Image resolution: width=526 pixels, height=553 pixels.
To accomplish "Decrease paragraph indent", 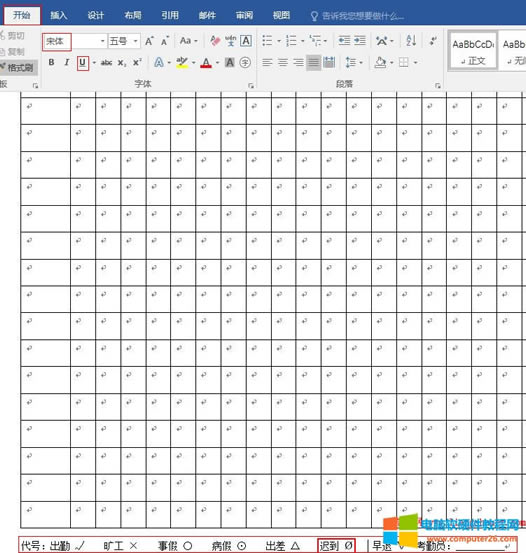I will pos(344,41).
